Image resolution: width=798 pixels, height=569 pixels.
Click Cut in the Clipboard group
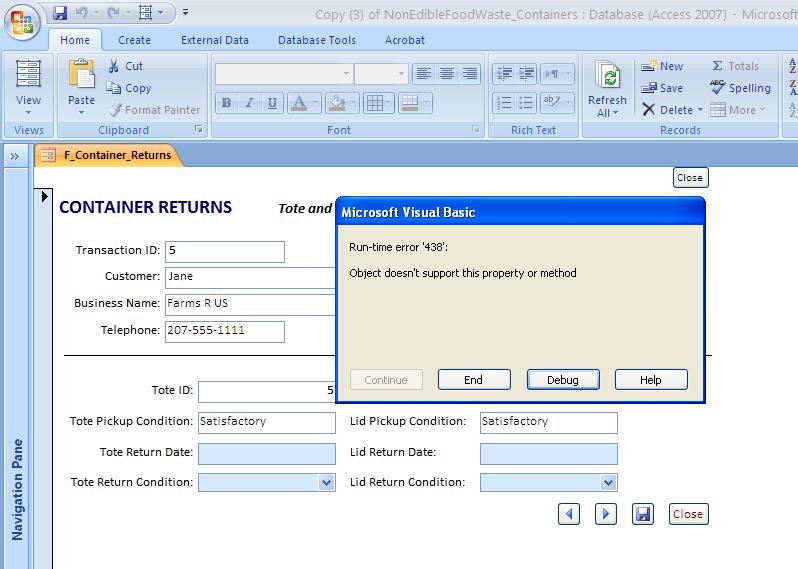(x=125, y=66)
